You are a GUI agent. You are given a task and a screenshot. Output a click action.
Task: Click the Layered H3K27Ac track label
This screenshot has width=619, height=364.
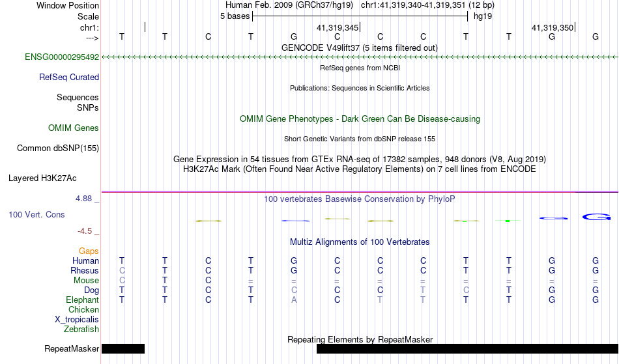click(x=42, y=178)
